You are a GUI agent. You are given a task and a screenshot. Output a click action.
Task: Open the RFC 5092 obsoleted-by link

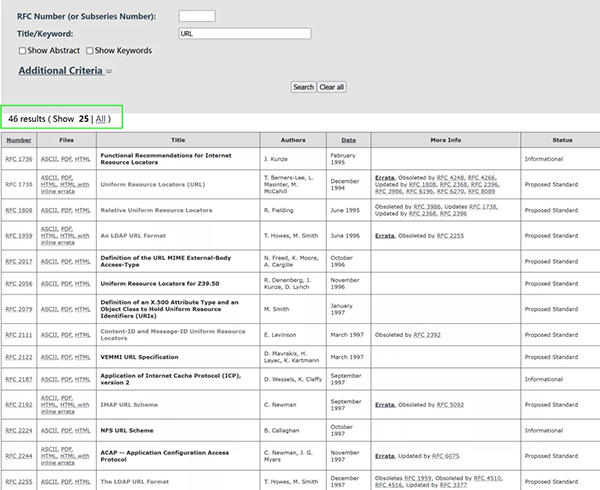tap(450, 405)
